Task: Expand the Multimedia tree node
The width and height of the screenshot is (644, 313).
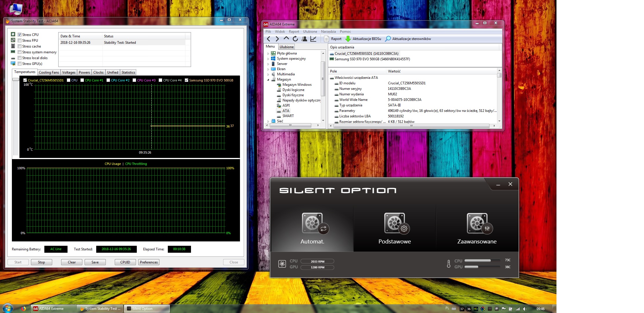Action: coord(268,74)
